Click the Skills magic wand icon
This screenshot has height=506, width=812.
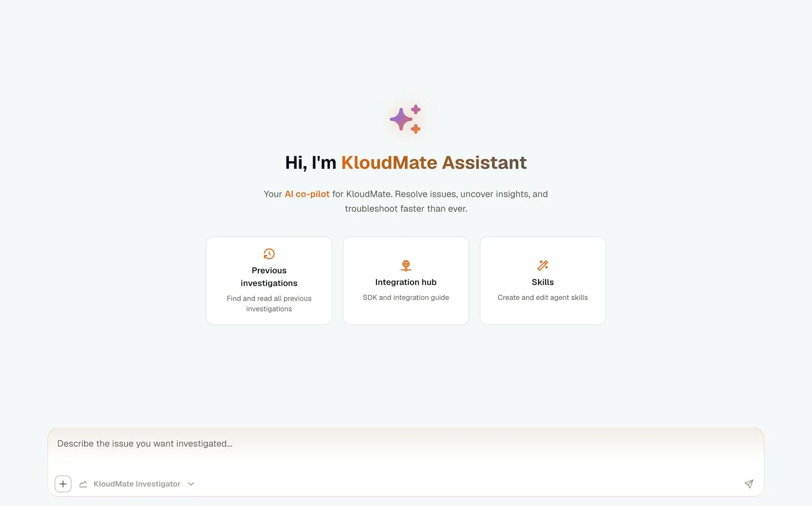coord(543,265)
